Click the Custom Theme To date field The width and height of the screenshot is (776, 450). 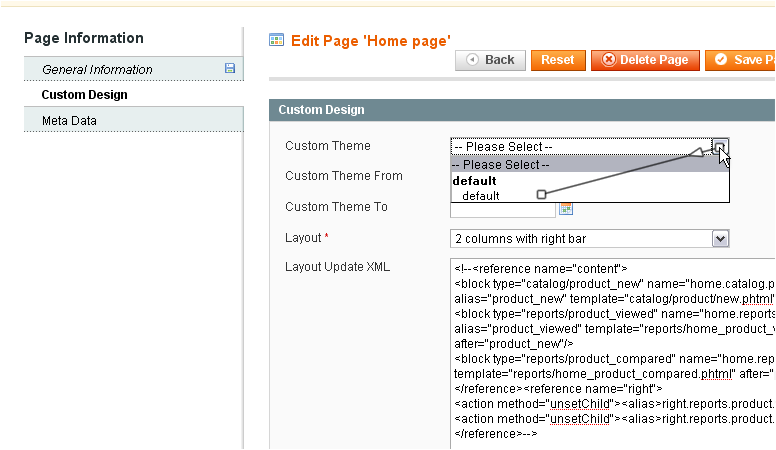click(502, 208)
